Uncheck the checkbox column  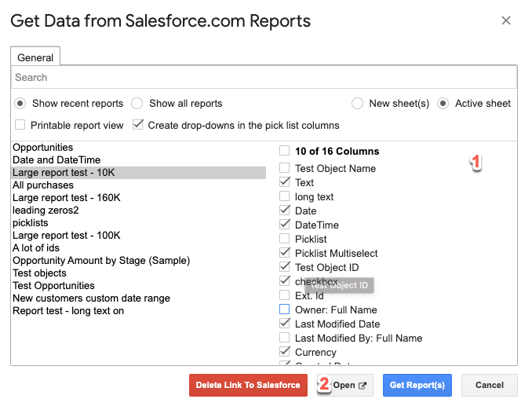click(x=284, y=281)
